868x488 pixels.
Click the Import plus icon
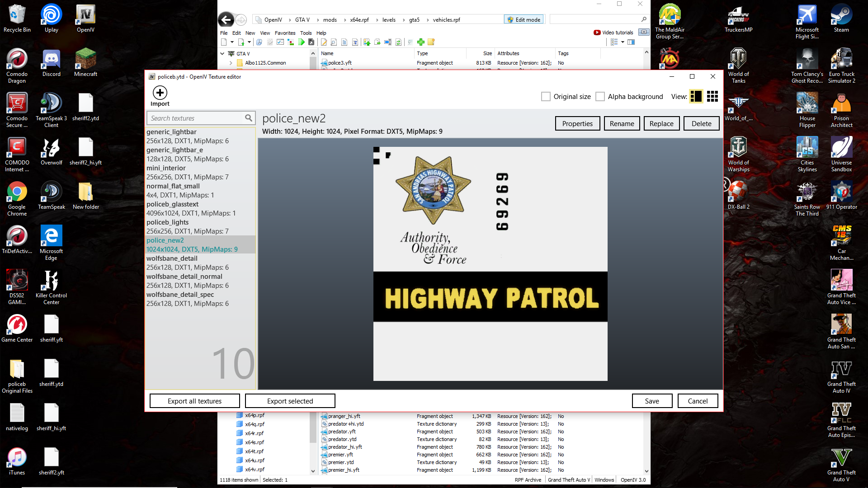(160, 93)
